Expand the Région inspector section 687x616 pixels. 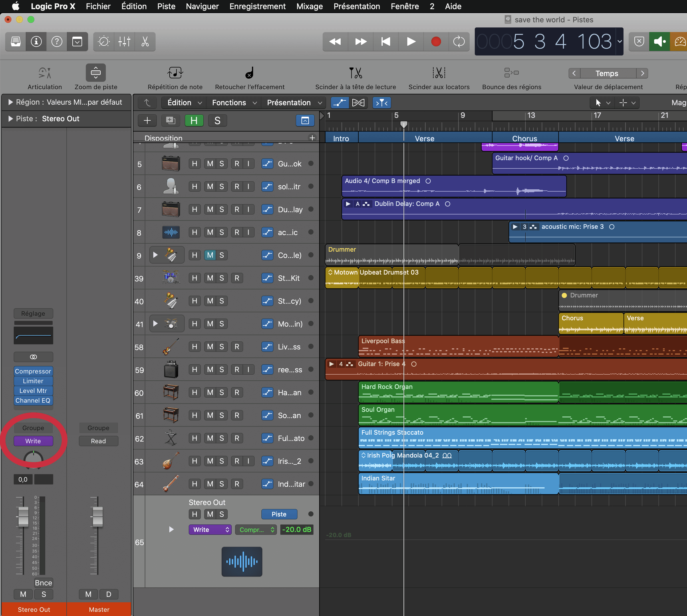[x=11, y=102]
